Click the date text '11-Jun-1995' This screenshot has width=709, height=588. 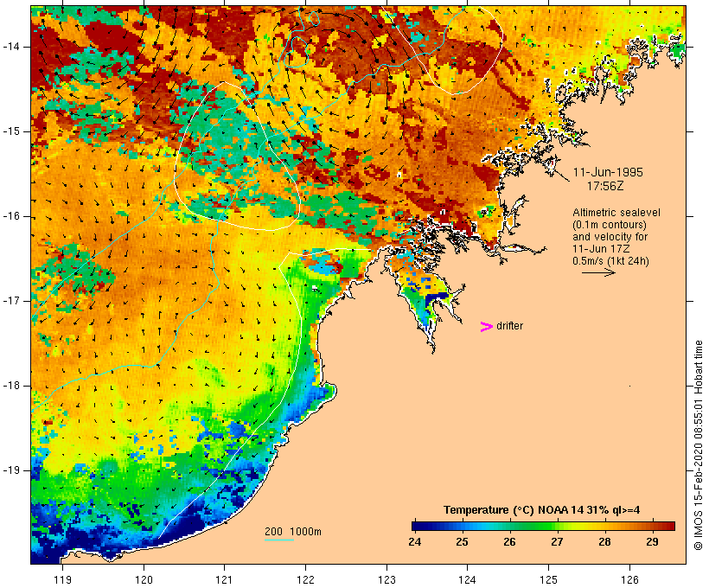click(608, 172)
